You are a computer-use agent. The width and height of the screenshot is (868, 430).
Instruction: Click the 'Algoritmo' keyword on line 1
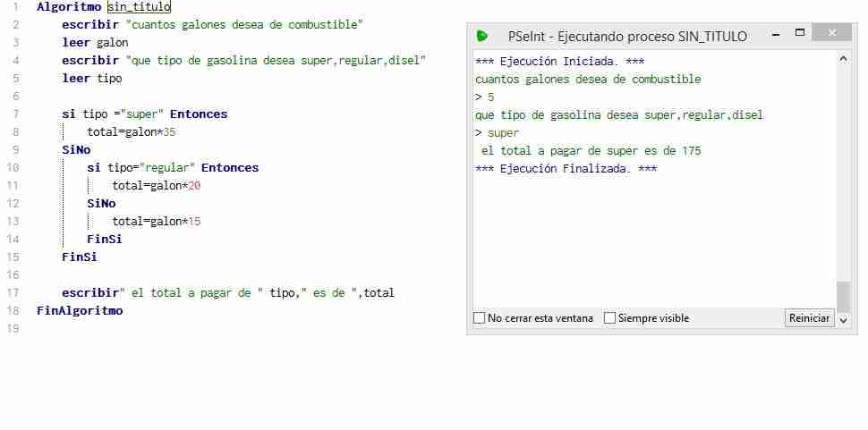pyautogui.click(x=69, y=7)
